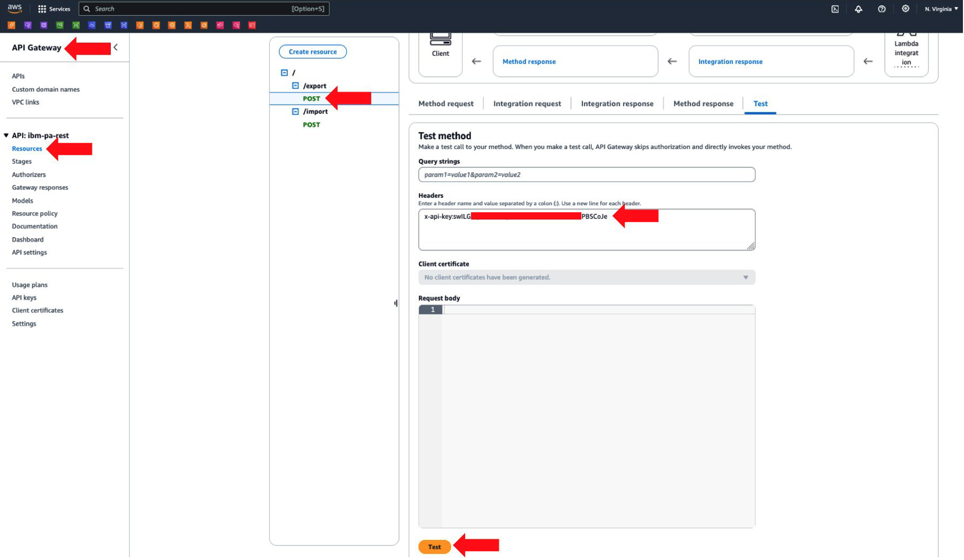Open Integration response link in flow diagram
964x560 pixels.
(731, 62)
